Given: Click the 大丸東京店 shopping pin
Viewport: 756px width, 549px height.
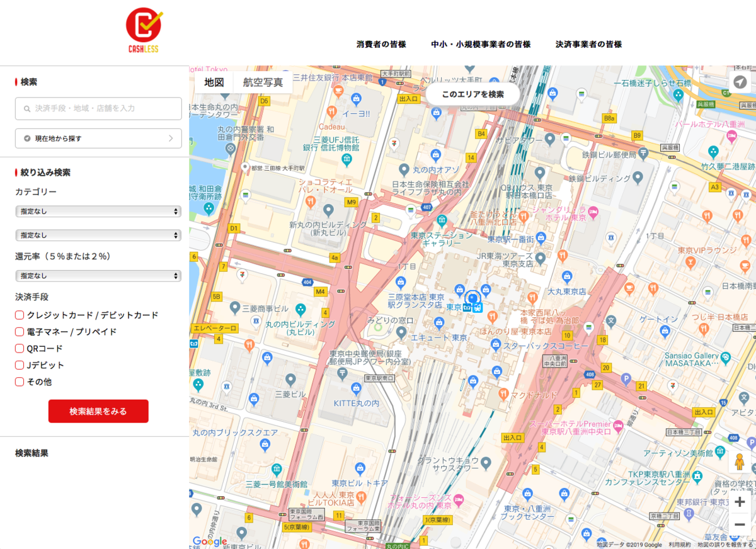Looking at the screenshot, I should (566, 276).
